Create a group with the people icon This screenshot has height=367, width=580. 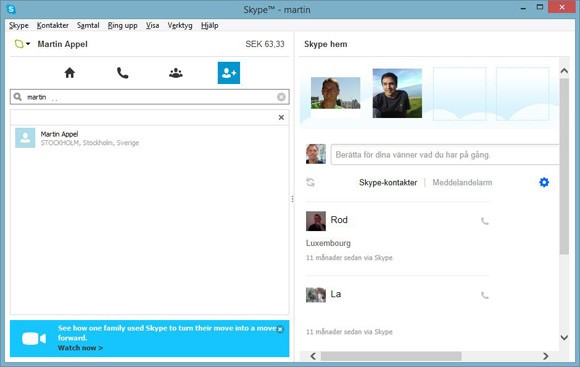(x=176, y=73)
